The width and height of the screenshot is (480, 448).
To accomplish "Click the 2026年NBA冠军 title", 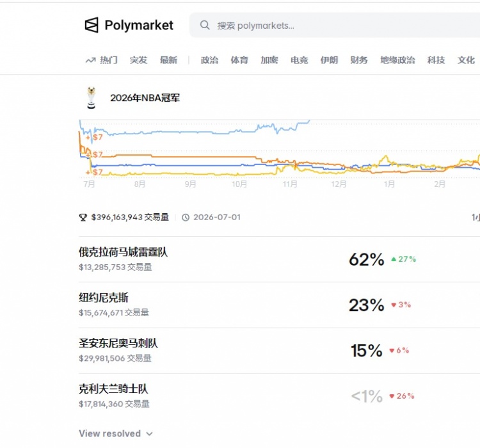I will click(x=145, y=98).
